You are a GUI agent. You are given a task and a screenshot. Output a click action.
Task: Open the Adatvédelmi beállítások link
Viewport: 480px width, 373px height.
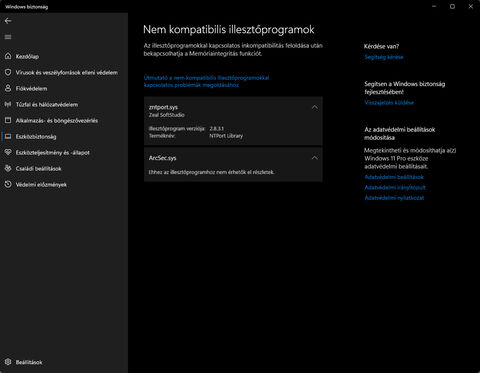click(394, 177)
